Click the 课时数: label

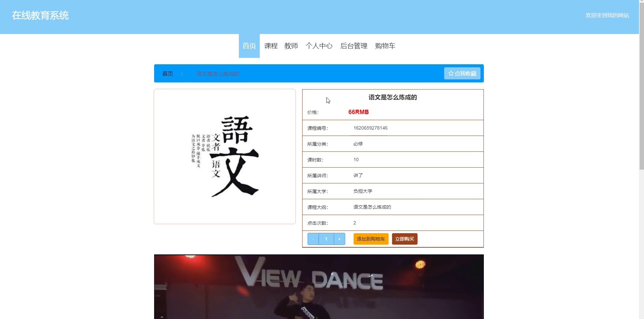click(315, 160)
